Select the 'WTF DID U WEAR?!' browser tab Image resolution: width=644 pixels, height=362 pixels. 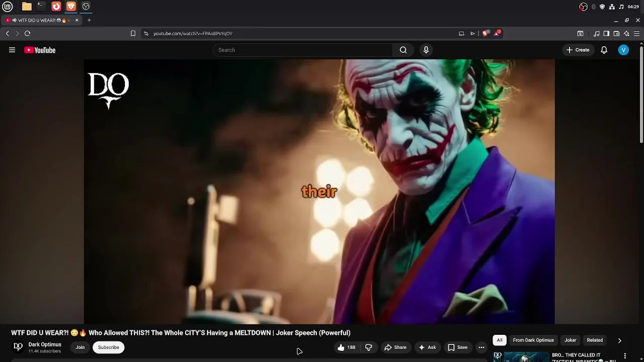point(42,20)
